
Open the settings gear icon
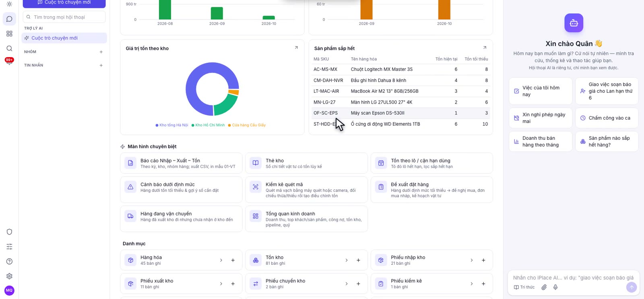pos(9,276)
